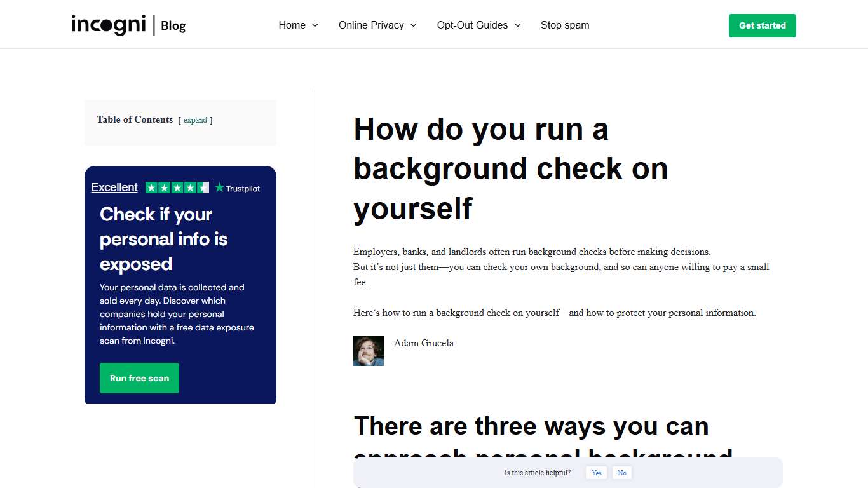
Task: Answer No to article helpful prompt
Action: click(621, 473)
